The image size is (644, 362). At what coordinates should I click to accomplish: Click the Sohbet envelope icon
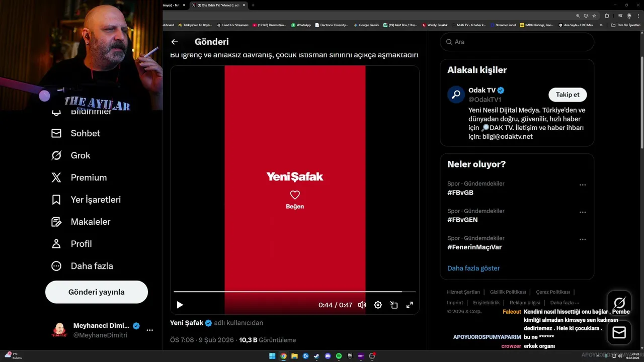click(56, 133)
